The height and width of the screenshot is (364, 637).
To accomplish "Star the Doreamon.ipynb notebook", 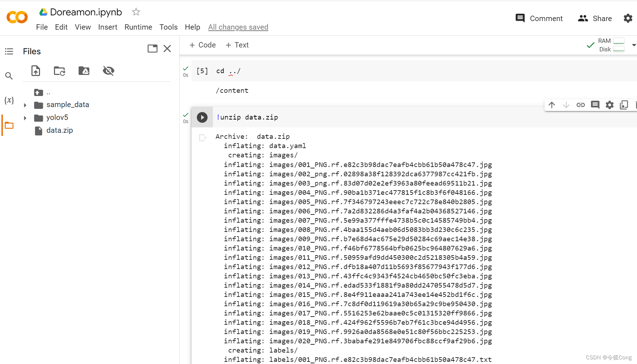I will point(136,12).
